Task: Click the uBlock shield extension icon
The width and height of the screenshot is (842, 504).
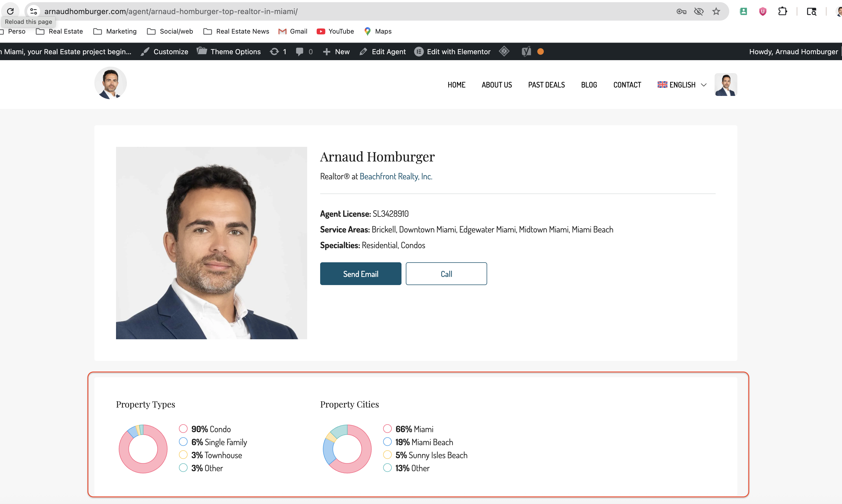Action: pyautogui.click(x=763, y=11)
